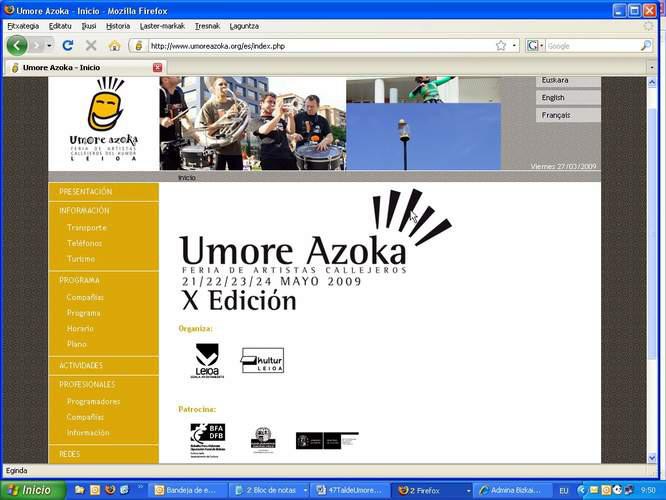This screenshot has height=500, width=666.
Task: Click the ministry sponsor logo banner
Action: point(327,441)
